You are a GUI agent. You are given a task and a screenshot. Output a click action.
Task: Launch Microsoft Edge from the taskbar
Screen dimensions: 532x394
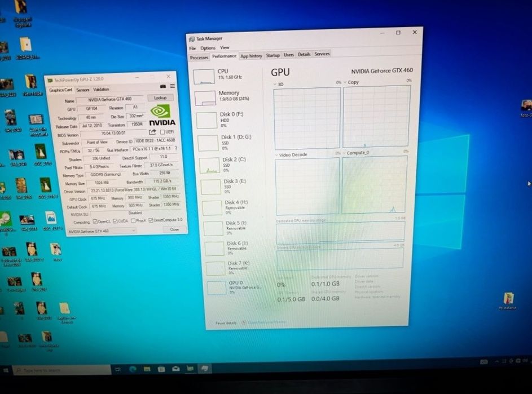coord(133,369)
